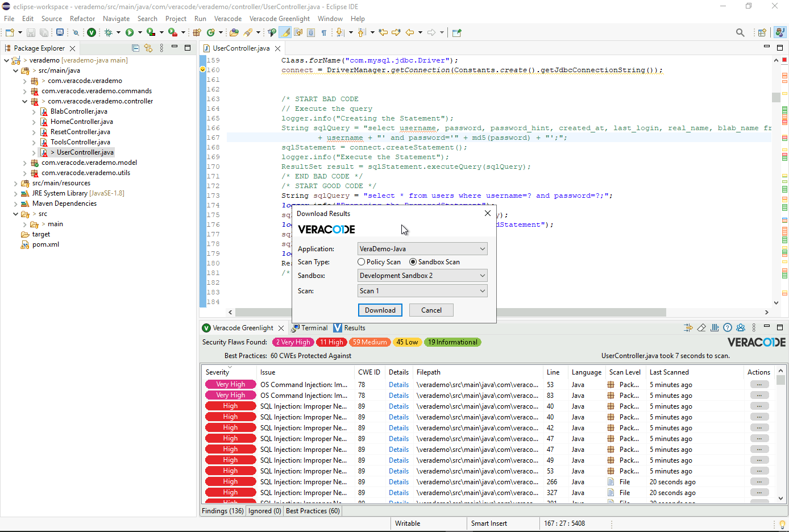Click Back navigation yellow arrow
Viewport: 789px width, 532px height.
410,32
